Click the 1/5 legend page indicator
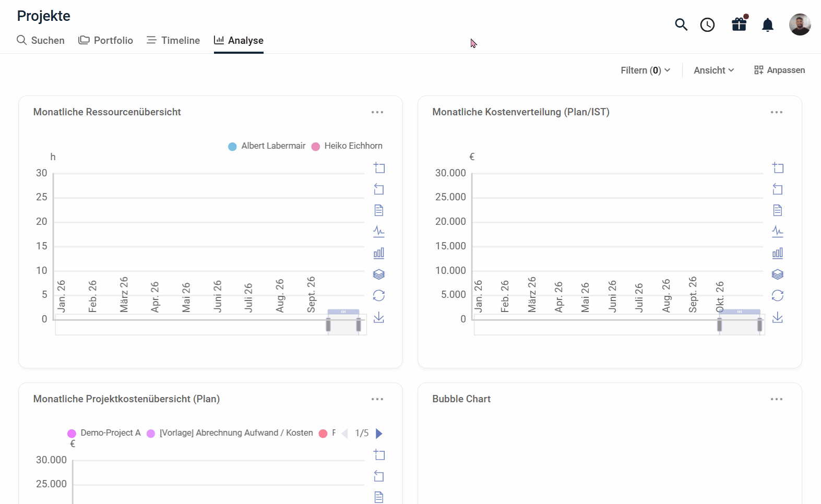Image resolution: width=821 pixels, height=504 pixels. point(362,433)
